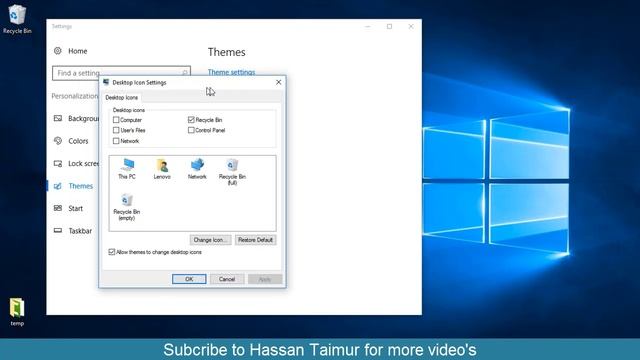Click the Find a setting search box
The image size is (640, 360).
[x=121, y=73]
